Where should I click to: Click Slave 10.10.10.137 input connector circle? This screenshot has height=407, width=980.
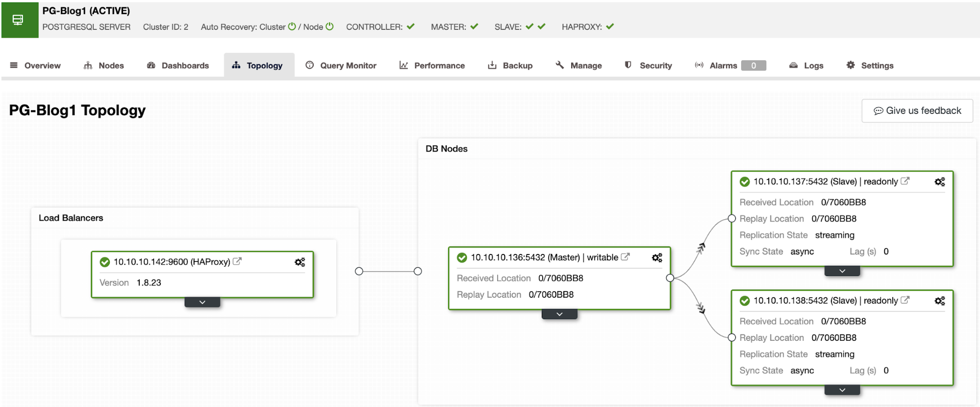coord(732,219)
